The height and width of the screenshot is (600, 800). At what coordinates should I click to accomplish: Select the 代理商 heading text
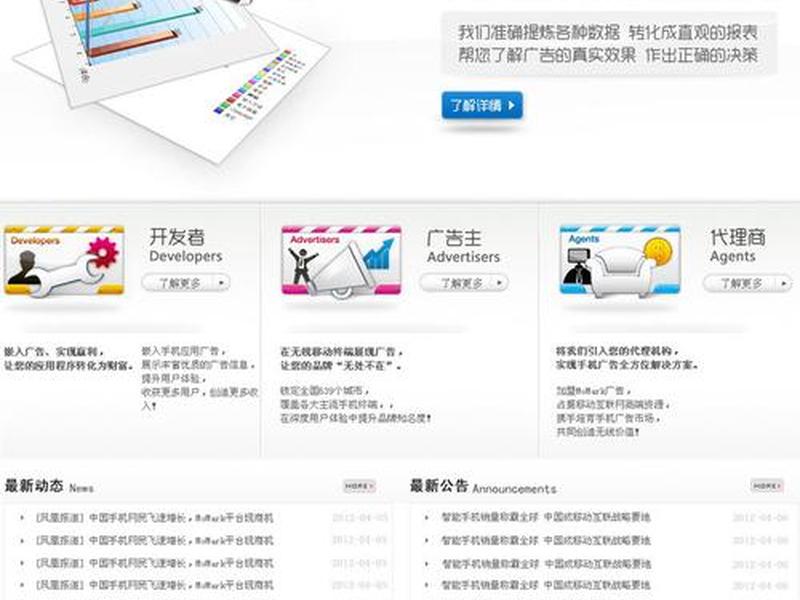tap(738, 237)
